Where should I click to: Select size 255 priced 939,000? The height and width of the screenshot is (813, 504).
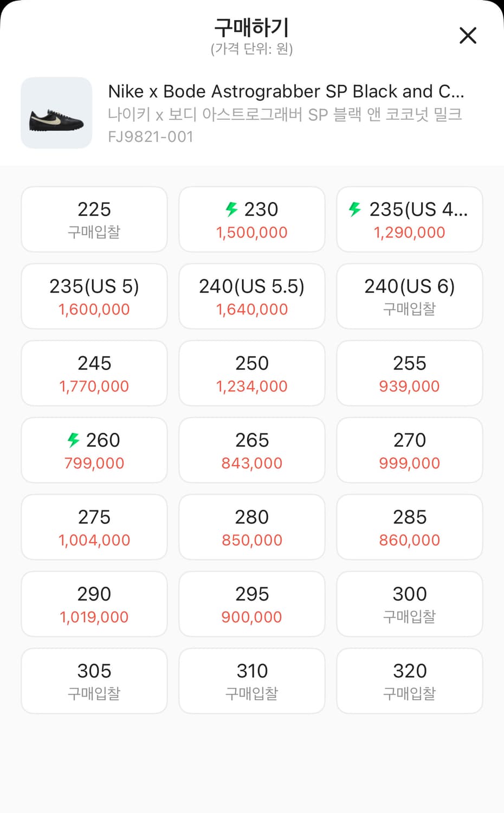click(410, 373)
